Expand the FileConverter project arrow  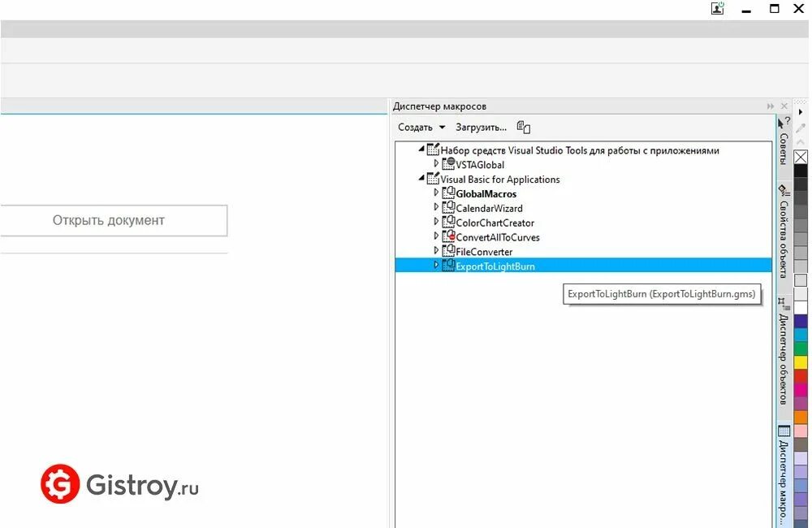[436, 251]
